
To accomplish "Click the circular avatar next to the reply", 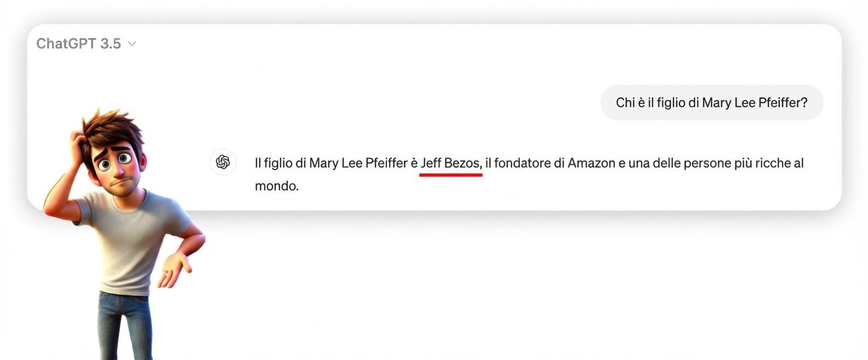I will [223, 162].
